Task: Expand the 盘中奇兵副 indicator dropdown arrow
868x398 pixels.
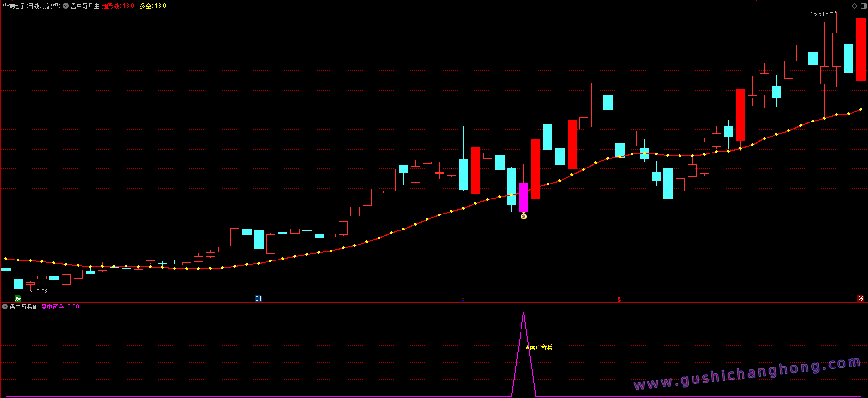Action: 5,306
